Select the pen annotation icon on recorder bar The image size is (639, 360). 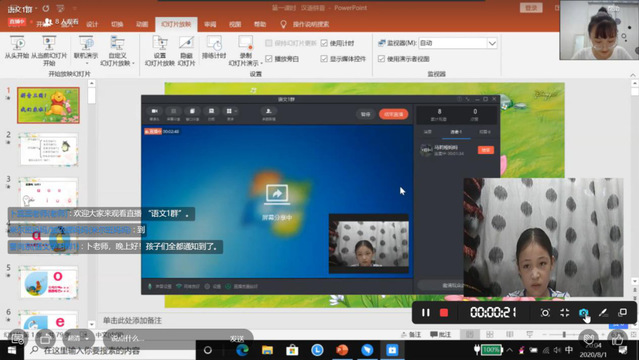coord(603,313)
